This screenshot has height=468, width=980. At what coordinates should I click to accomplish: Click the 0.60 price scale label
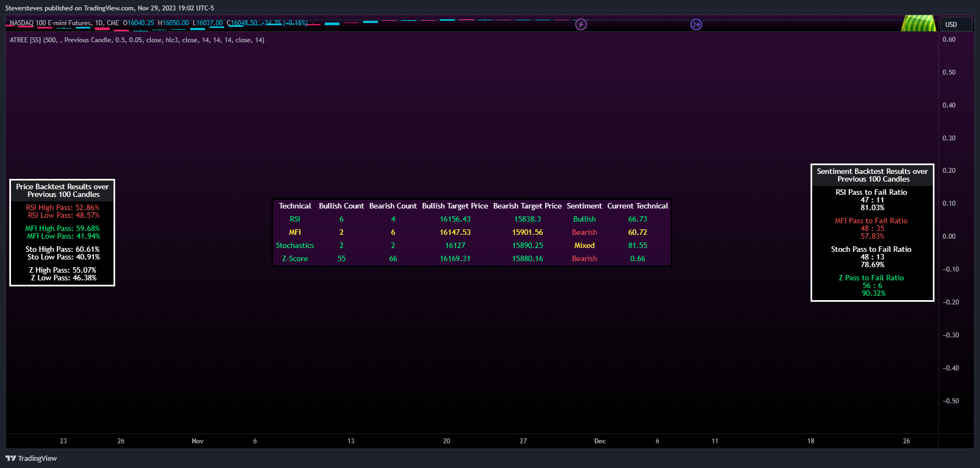click(x=949, y=40)
